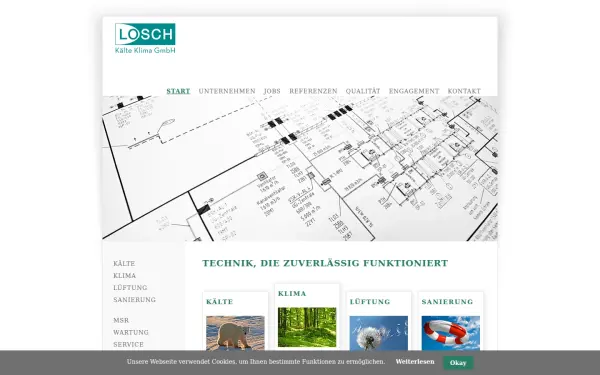Select QUALITÄT in the top navigation
The width and height of the screenshot is (600, 375).
click(363, 91)
